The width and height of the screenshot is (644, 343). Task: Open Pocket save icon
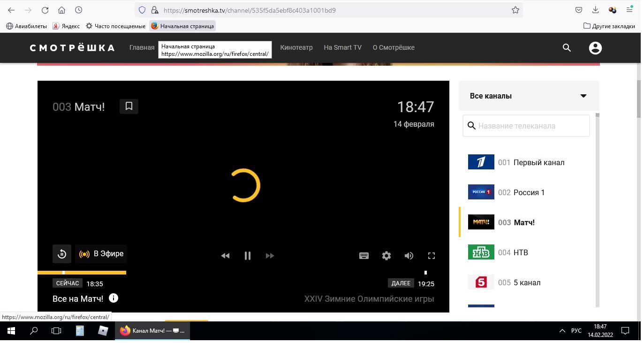[x=579, y=10]
